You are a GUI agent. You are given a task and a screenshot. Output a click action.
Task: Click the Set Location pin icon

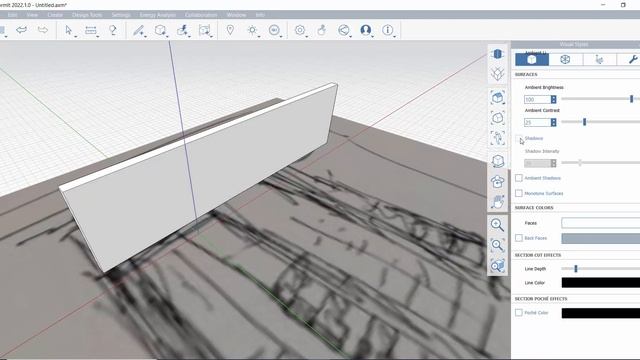tap(230, 30)
